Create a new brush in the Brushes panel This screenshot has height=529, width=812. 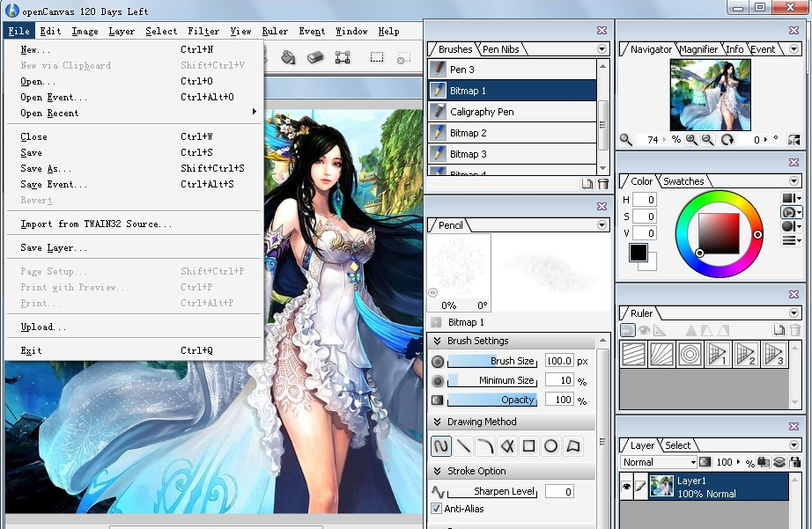pos(587,184)
